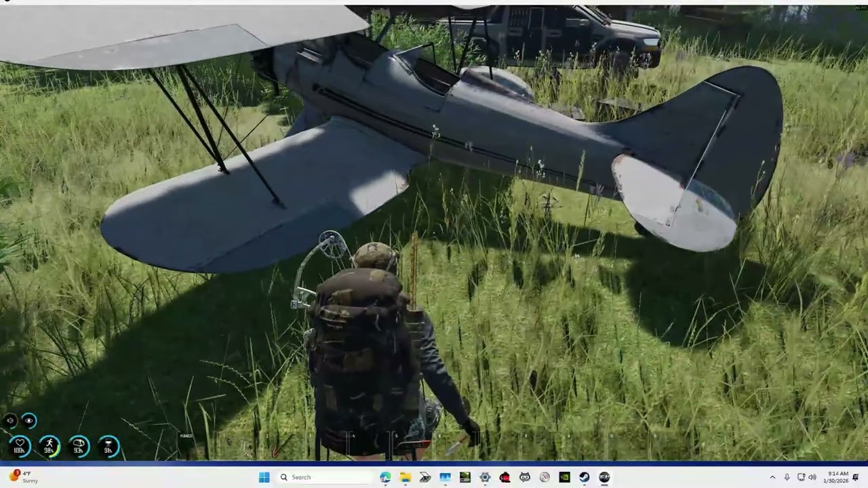The height and width of the screenshot is (488, 868).
Task: Click the microphone system tray icon
Action: [787, 477]
